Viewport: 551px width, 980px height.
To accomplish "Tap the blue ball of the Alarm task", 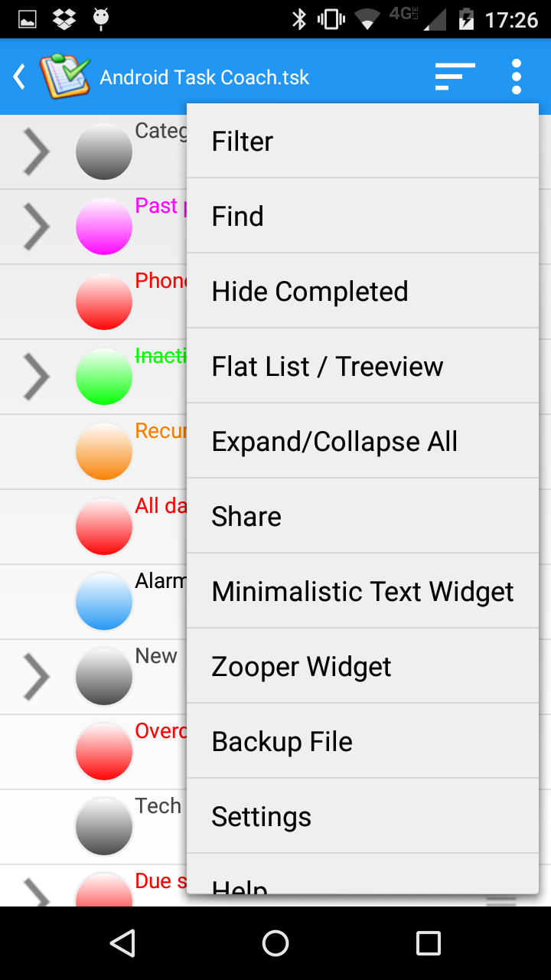I will 104,602.
